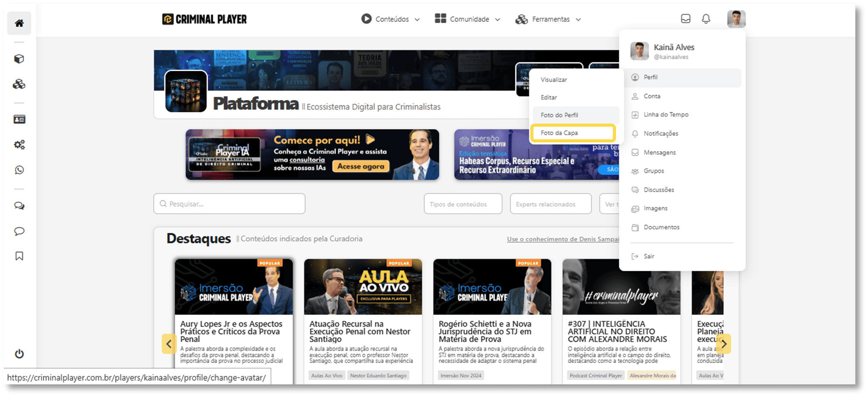Screen dimensions: 868x397
Task: Open the inbox messages icon in header
Action: [x=685, y=19]
